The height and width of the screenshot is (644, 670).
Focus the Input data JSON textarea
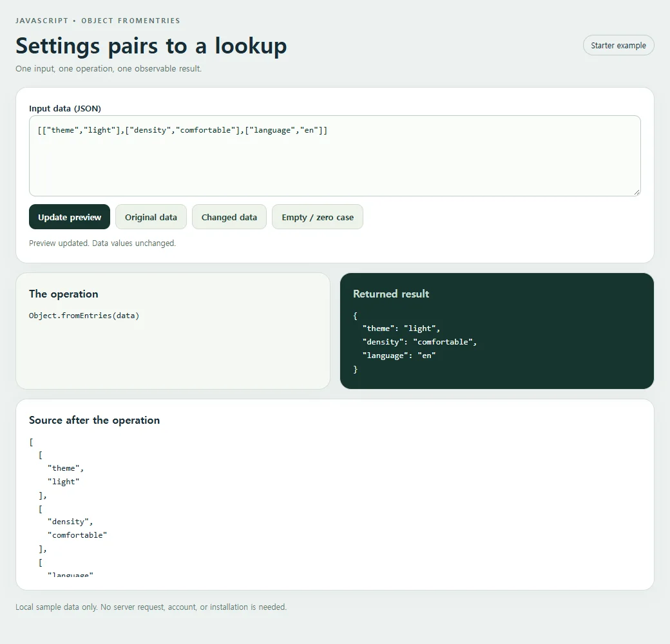pos(335,156)
